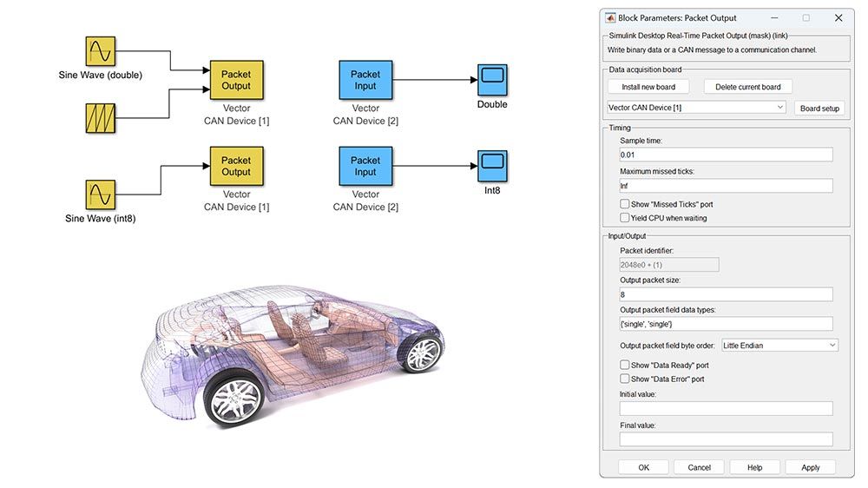The width and height of the screenshot is (868, 488).
Task: Open the Double scope block
Action: pyautogui.click(x=492, y=80)
